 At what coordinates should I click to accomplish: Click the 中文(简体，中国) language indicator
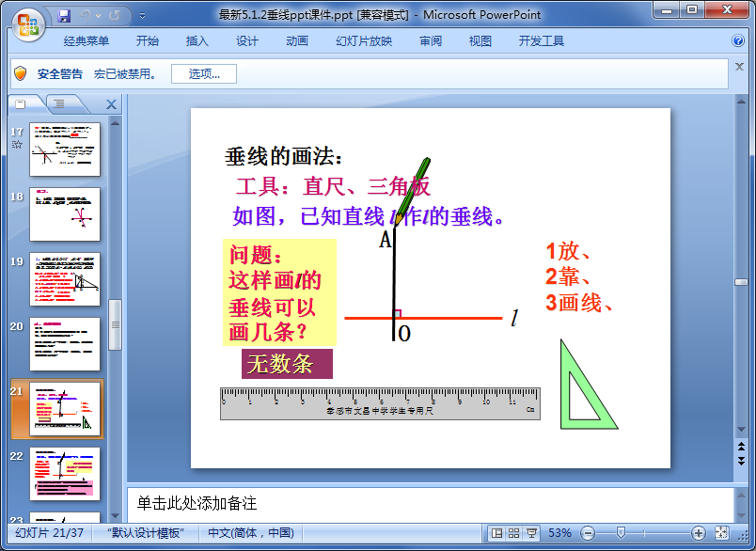251,533
